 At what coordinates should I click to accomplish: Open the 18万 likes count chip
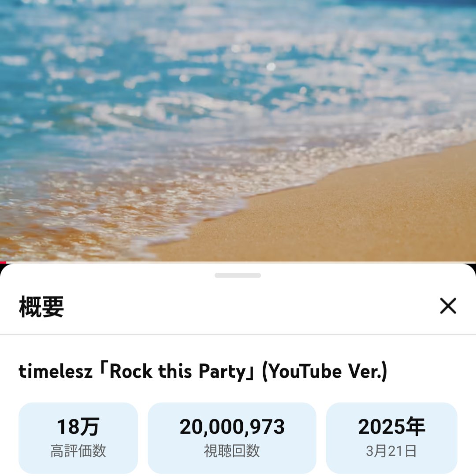[78, 438]
